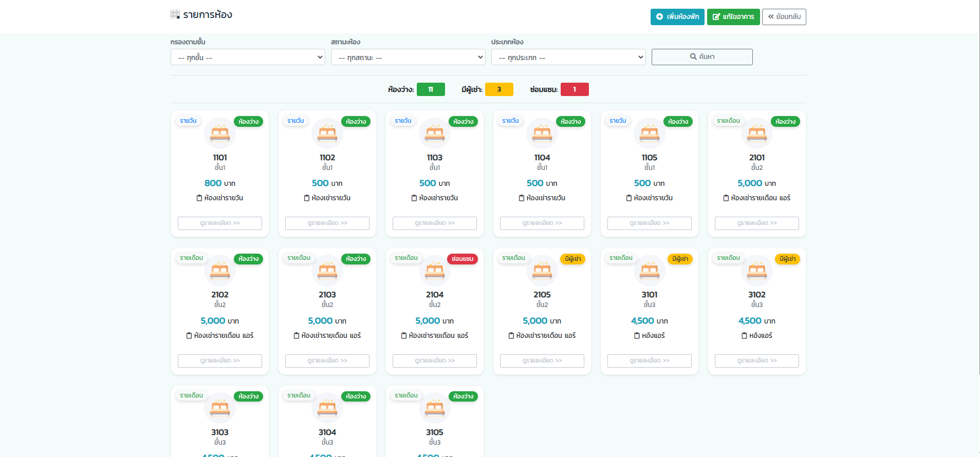The height and width of the screenshot is (457, 980).
Task: Click the green vacant rooms count badge 11
Action: pos(431,89)
